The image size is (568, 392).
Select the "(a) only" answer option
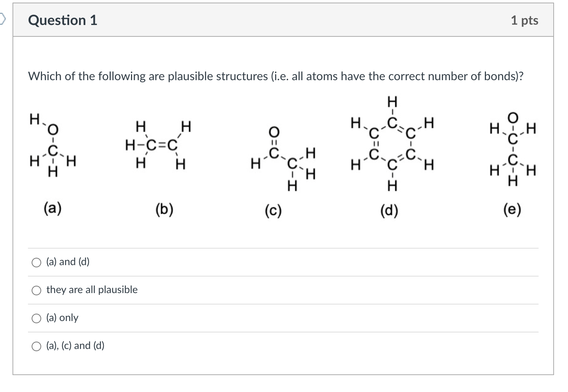[x=36, y=318]
